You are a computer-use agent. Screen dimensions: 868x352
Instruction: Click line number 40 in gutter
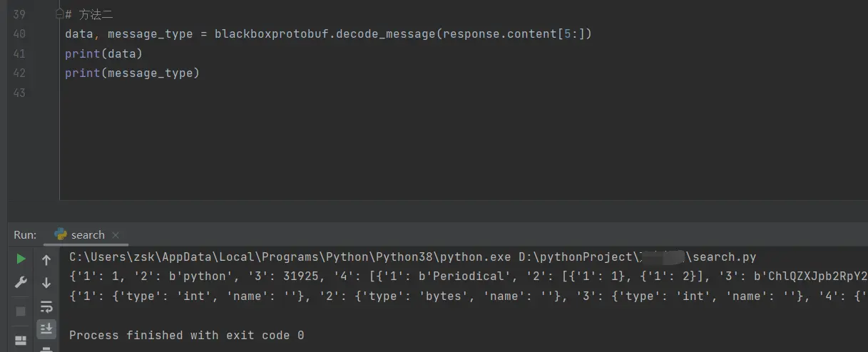pyautogui.click(x=19, y=33)
